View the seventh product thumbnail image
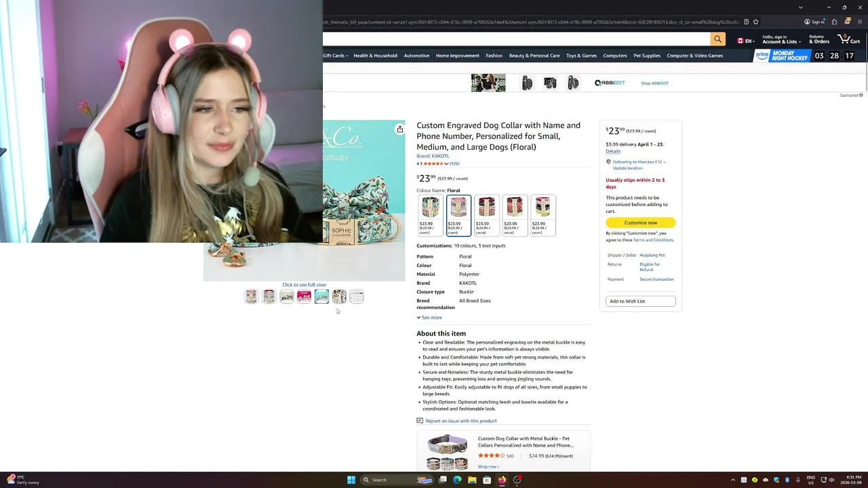 click(x=357, y=296)
